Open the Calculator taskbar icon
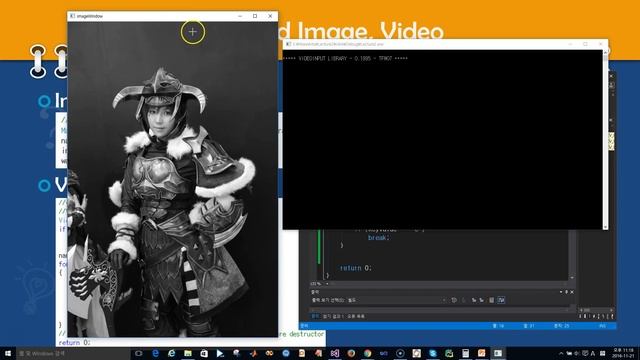 coord(465,353)
